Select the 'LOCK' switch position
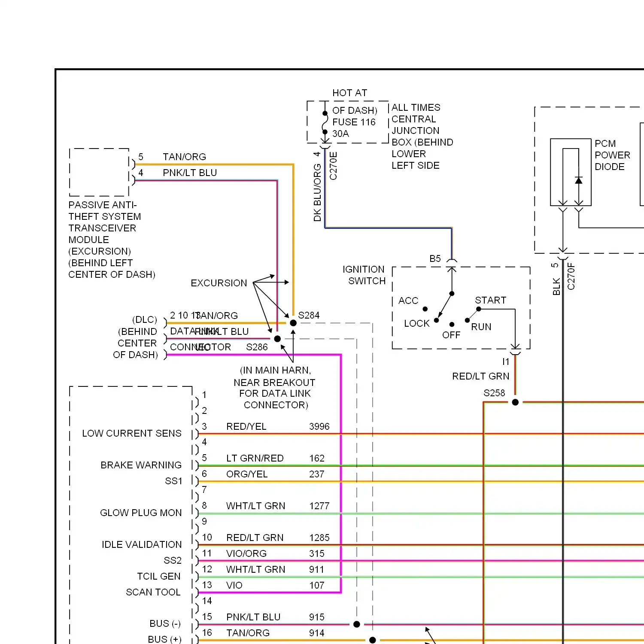This screenshot has height=644, width=644. coord(416,323)
